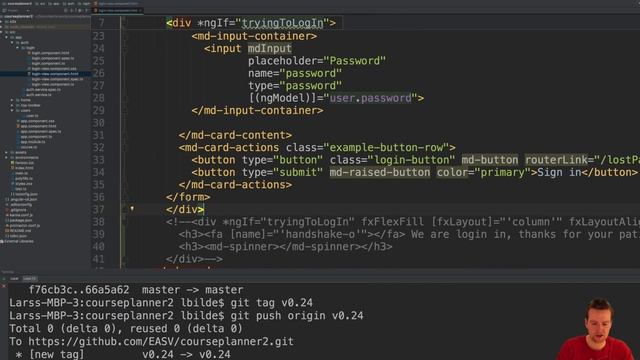Viewport: 640px width, 360px height.
Task: Expand the top-toolbar folder in project tree
Action: click(12, 105)
